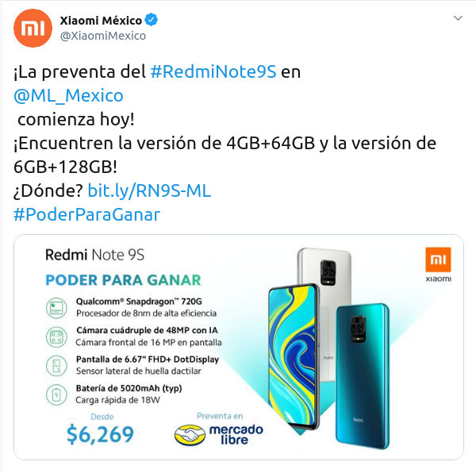The height and width of the screenshot is (473, 476).
Task: Click the Xiaomi logo in the promo image
Action: tap(438, 264)
